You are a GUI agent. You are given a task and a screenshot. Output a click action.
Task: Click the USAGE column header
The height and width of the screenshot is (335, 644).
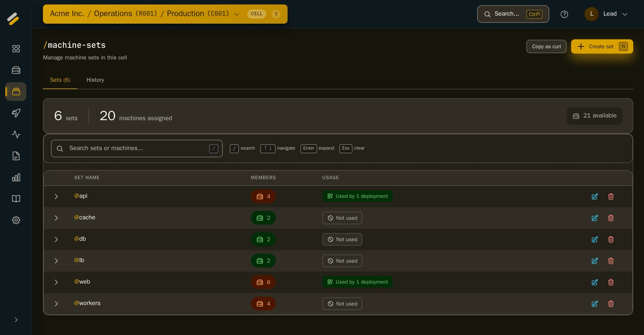click(330, 177)
